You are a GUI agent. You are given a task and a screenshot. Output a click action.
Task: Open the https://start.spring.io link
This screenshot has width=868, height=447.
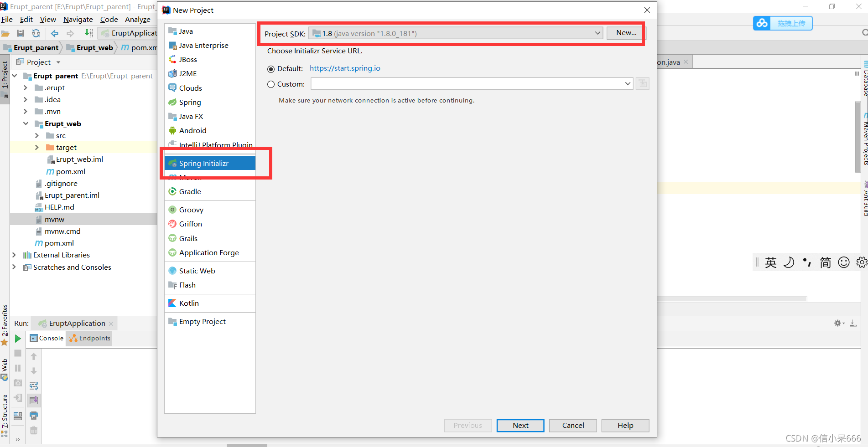(345, 68)
